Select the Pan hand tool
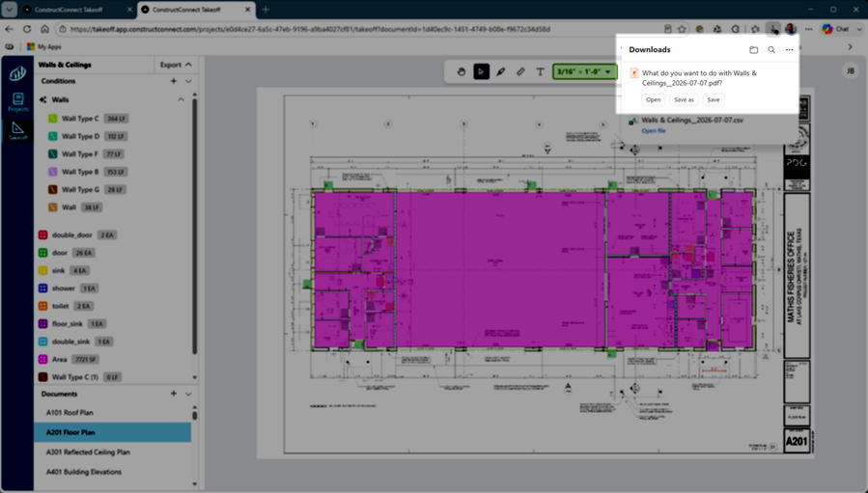The height and width of the screenshot is (493, 868). (x=462, y=72)
